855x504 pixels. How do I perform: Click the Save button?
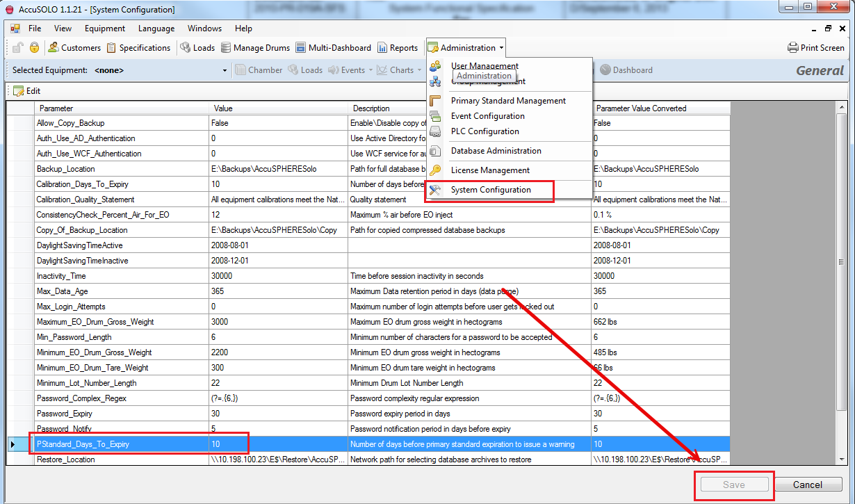point(733,485)
